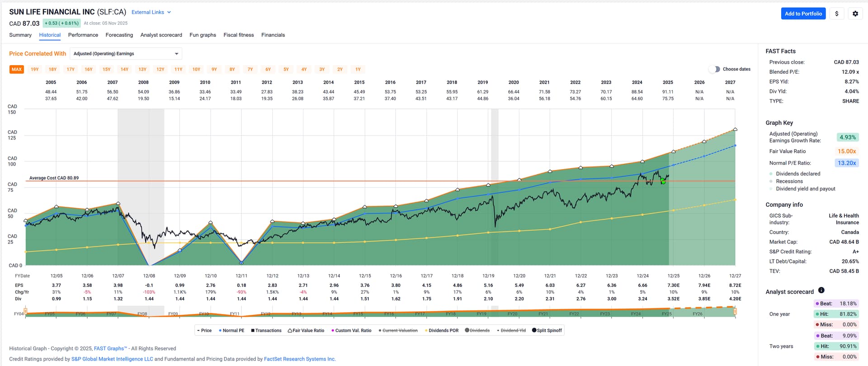Click the orange Fair Value Ratio 15.00x value
The image size is (868, 366).
(846, 152)
